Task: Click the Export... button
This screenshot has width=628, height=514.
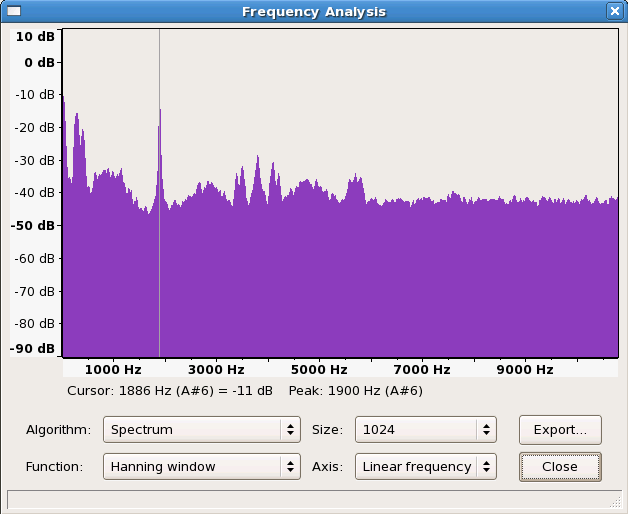Action: tap(560, 430)
